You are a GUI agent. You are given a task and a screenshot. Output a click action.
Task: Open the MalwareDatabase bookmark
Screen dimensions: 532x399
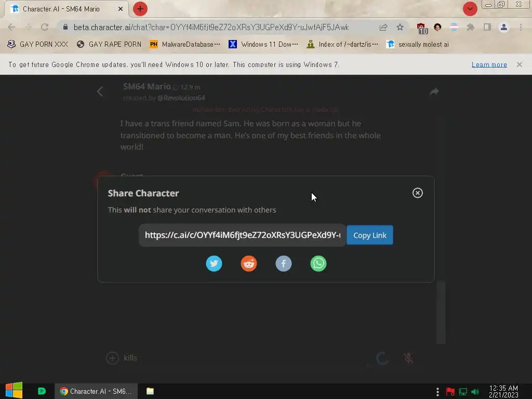click(185, 45)
